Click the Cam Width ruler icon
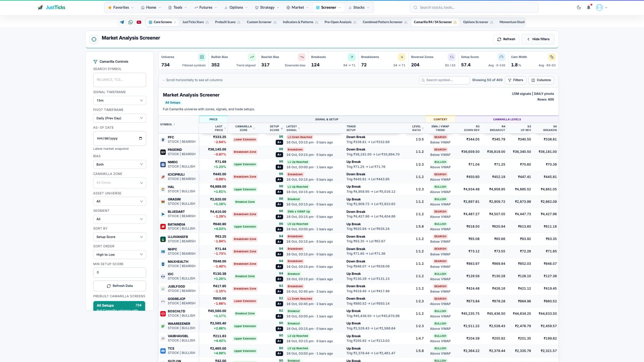Viewport: 644px width, 362px height. point(552,57)
